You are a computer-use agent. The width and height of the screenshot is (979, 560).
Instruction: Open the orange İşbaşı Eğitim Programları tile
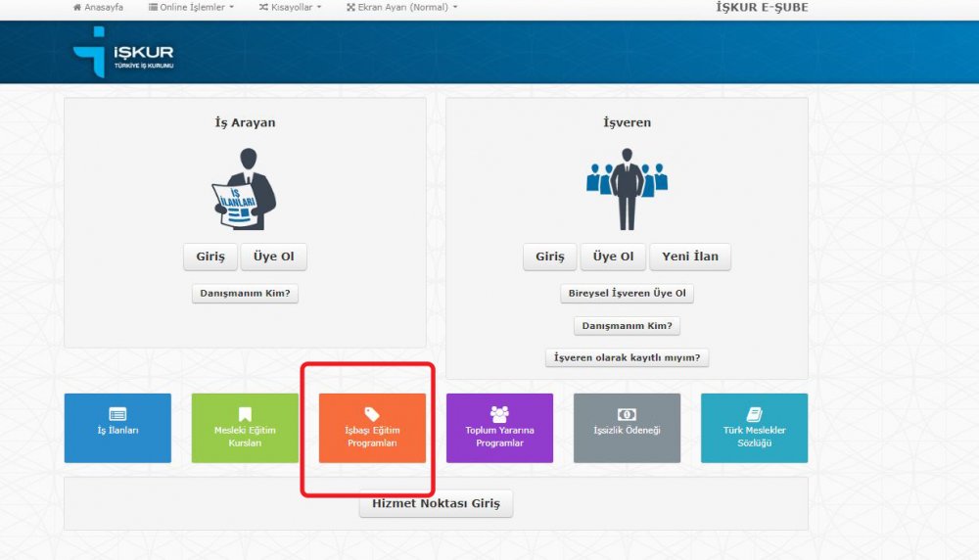coord(372,428)
